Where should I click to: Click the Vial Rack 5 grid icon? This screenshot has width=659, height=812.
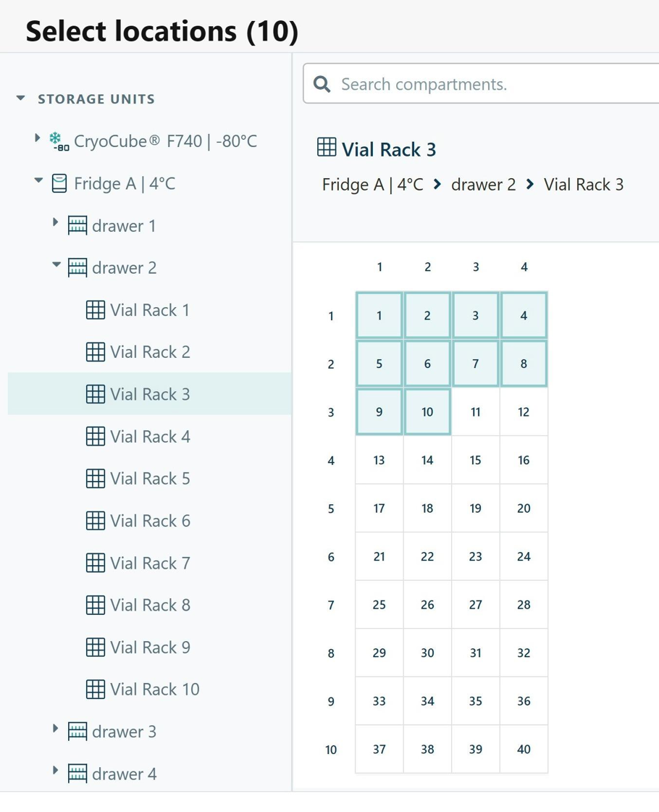coord(96,479)
